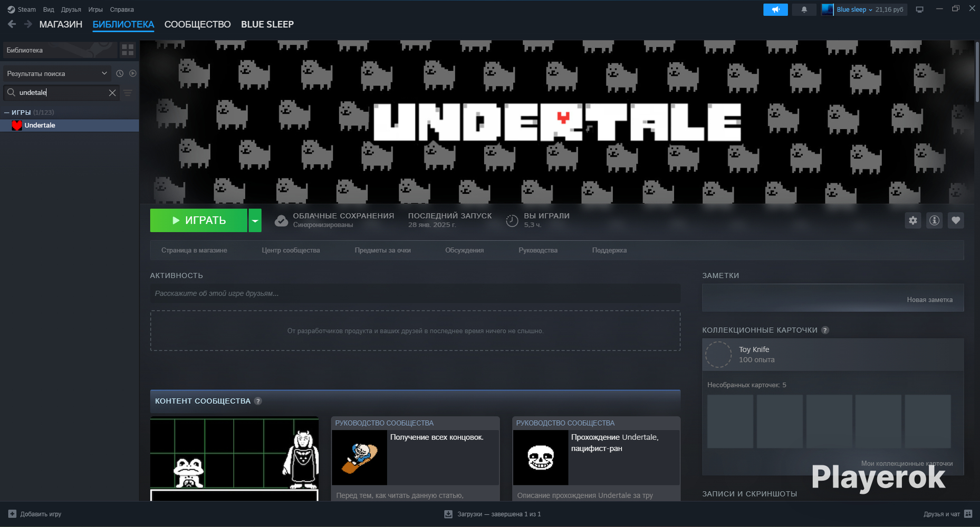Go to МАГАЗИН section

click(x=61, y=24)
